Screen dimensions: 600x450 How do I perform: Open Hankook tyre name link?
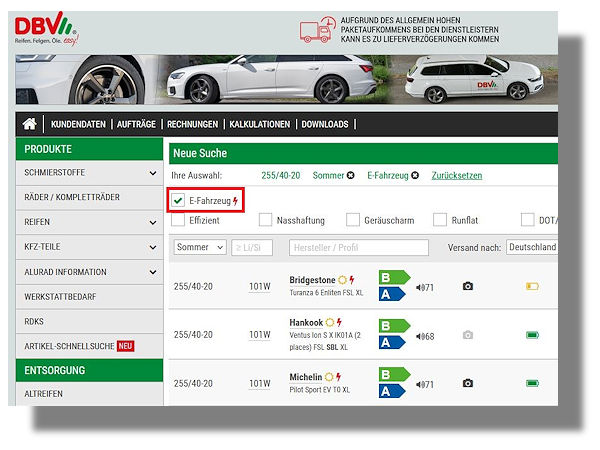[306, 323]
